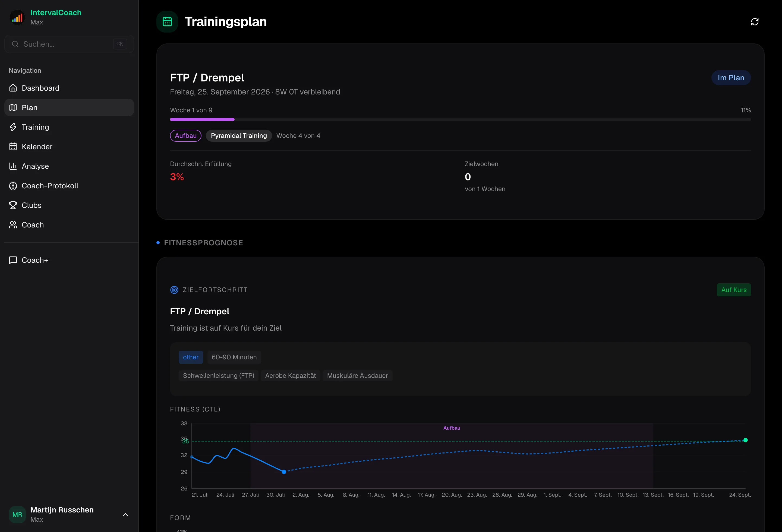Click the blue other tag
This screenshot has height=532, width=782.
[x=191, y=357]
